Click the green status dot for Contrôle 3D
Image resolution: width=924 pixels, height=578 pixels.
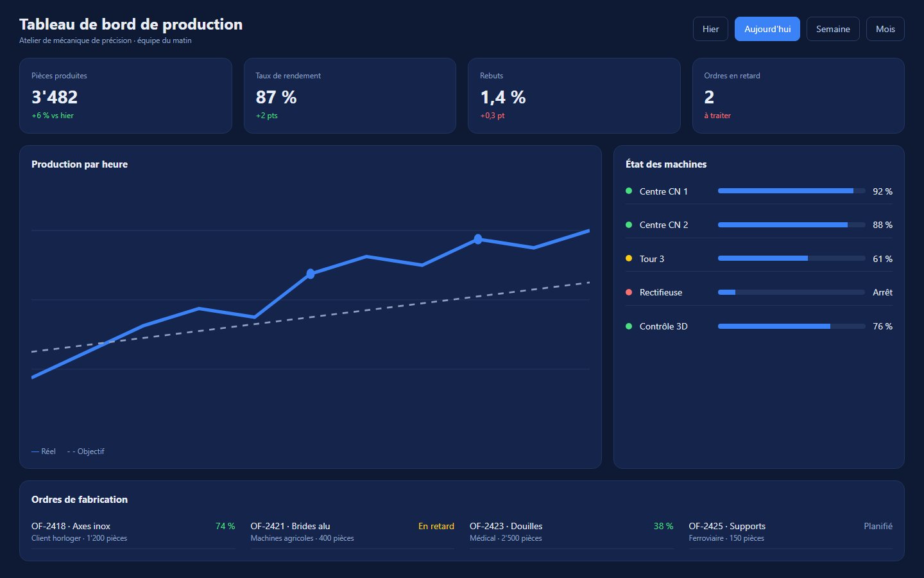629,326
